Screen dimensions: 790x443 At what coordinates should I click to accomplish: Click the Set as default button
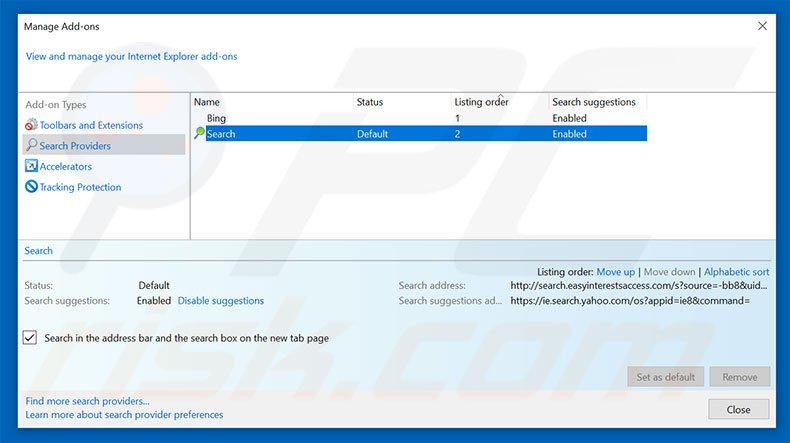click(666, 376)
